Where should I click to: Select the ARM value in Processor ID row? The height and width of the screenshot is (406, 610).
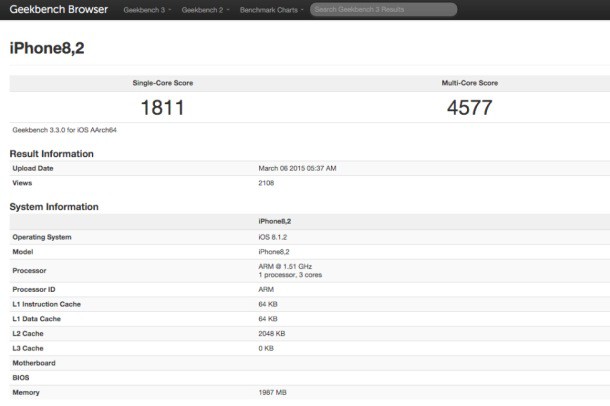click(x=266, y=289)
